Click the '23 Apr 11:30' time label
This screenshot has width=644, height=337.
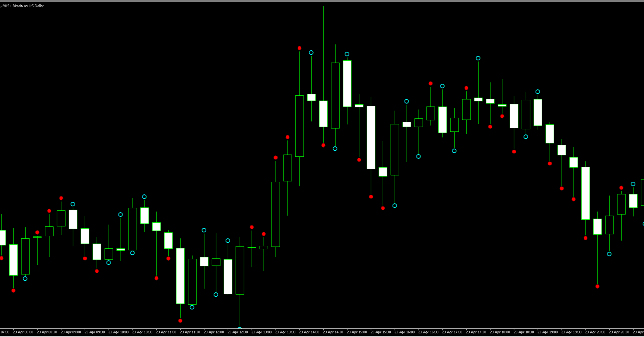190,332
